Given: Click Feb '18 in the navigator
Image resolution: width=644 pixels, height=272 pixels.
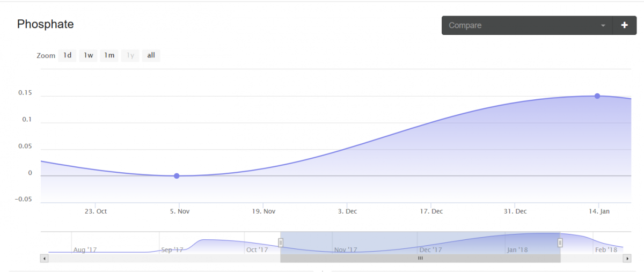Looking at the screenshot, I should [606, 249].
